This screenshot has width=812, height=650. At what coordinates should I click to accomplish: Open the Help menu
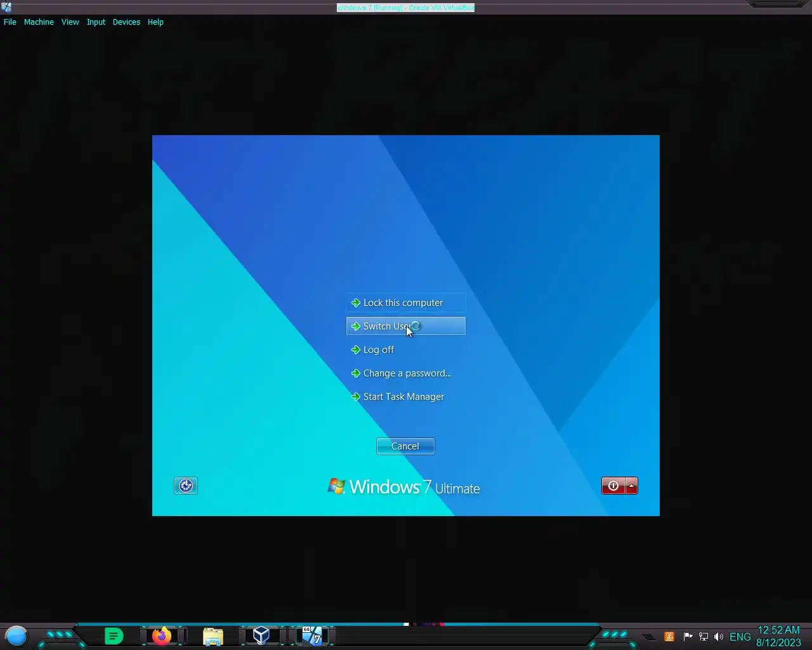coord(155,22)
